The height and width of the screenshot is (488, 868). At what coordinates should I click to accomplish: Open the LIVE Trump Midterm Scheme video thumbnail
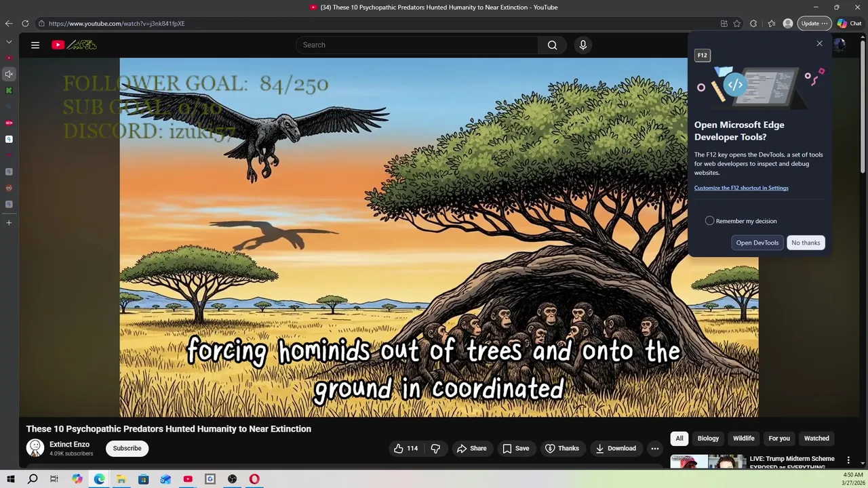708,462
